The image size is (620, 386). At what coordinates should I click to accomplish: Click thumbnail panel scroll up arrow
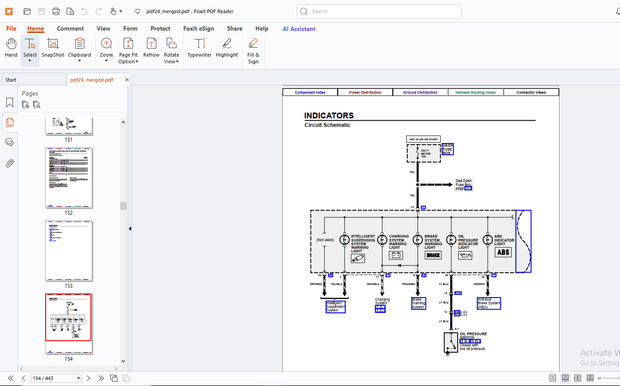coord(123,122)
